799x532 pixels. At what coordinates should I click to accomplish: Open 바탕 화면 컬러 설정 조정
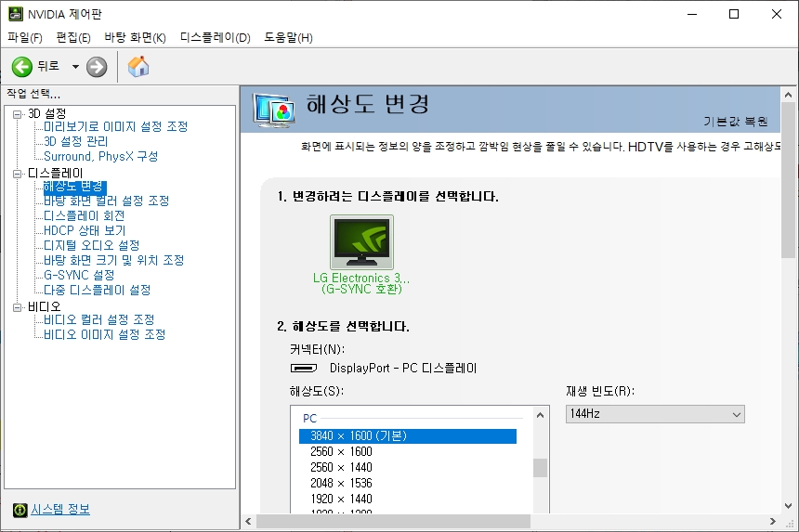[x=107, y=201]
